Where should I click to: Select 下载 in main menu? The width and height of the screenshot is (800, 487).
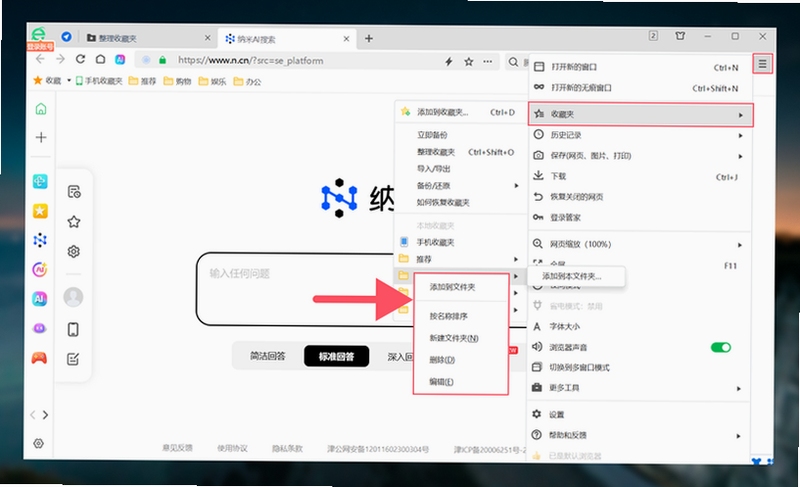click(x=639, y=176)
